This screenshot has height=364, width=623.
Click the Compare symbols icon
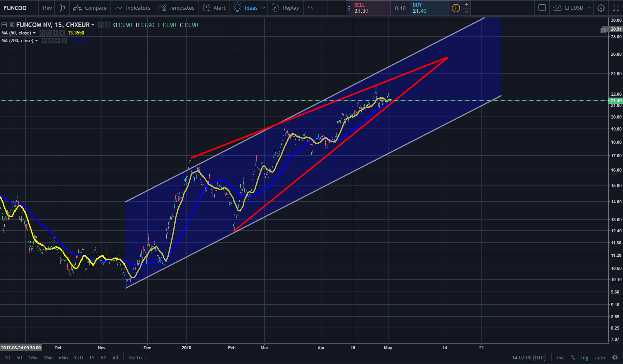click(77, 8)
